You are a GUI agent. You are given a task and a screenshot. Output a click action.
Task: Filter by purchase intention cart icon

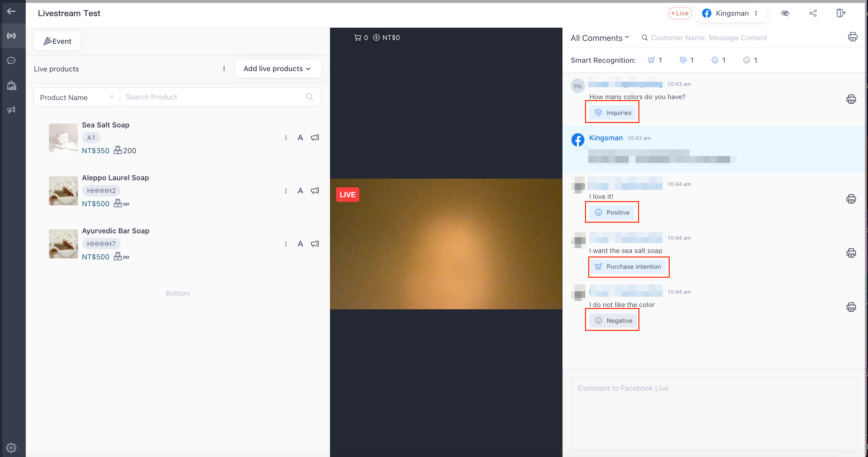(x=651, y=60)
